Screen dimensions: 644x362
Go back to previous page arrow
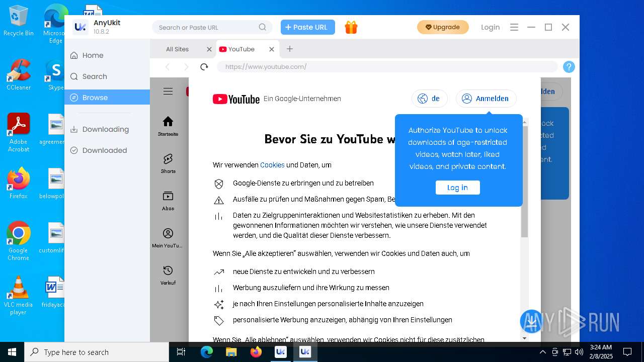point(168,67)
